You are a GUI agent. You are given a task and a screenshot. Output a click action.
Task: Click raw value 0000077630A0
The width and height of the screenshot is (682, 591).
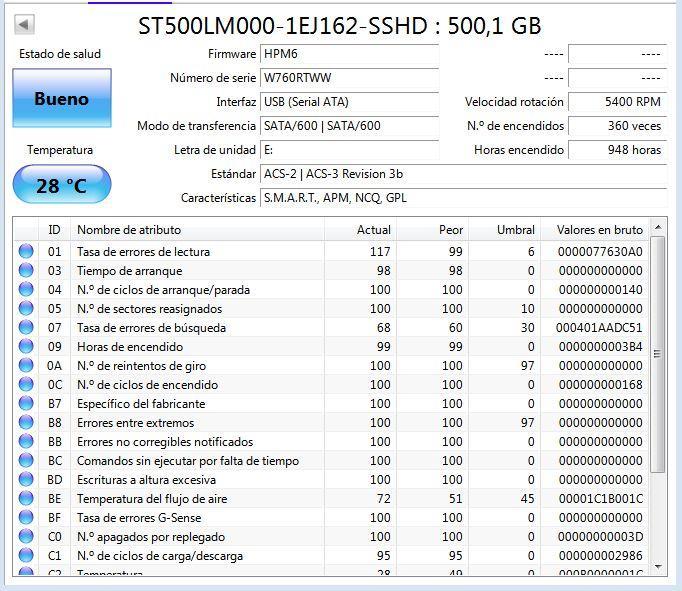600,251
